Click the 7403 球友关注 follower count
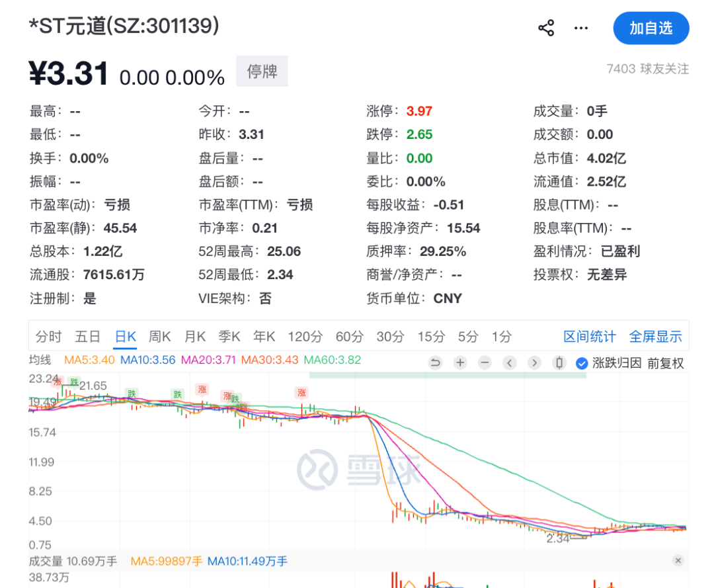714x588 pixels. tap(647, 69)
